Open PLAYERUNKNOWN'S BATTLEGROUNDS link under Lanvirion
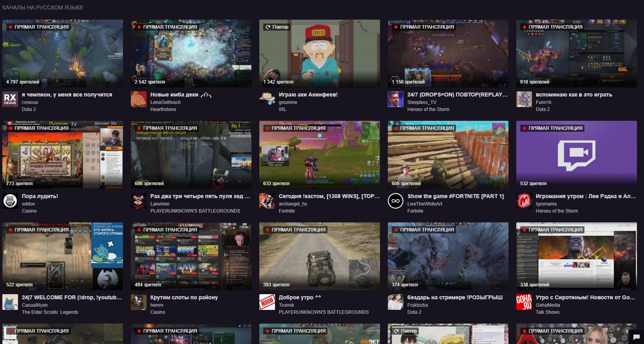 pyautogui.click(x=195, y=211)
